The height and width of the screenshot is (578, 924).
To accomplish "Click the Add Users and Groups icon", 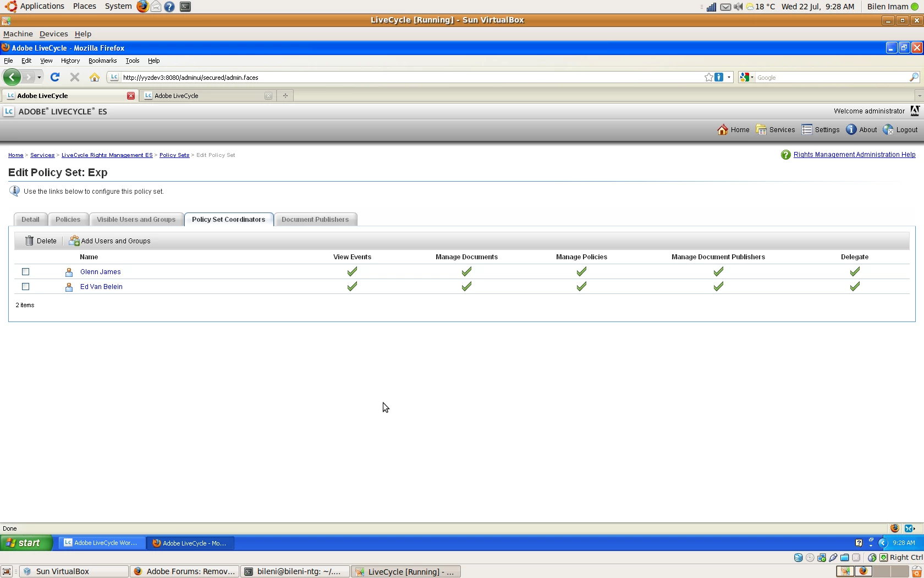I will click(74, 241).
